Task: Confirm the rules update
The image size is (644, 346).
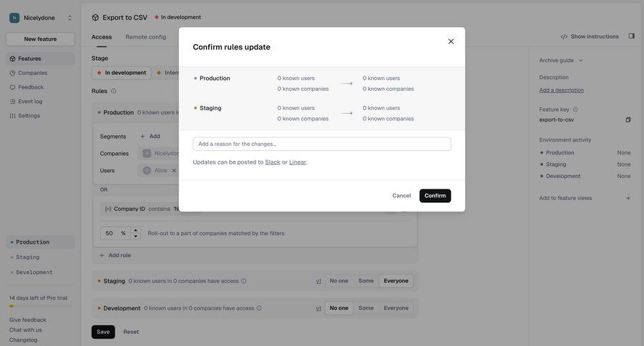Action: 435,196
